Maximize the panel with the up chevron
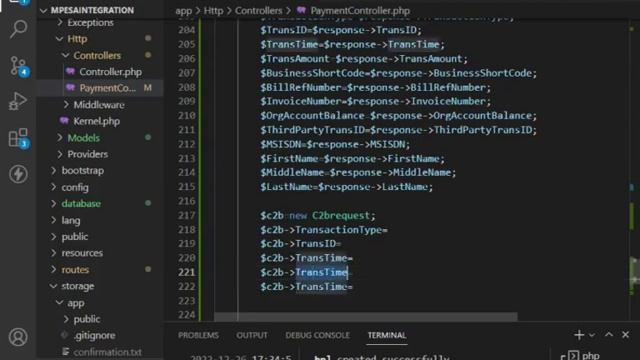 (x=609, y=335)
